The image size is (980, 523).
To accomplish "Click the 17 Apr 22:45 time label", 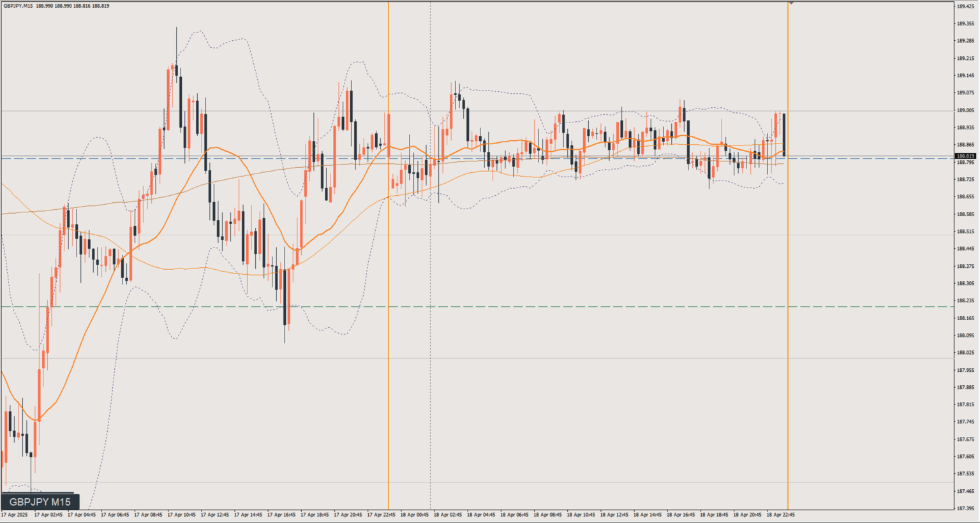I will coord(381,515).
